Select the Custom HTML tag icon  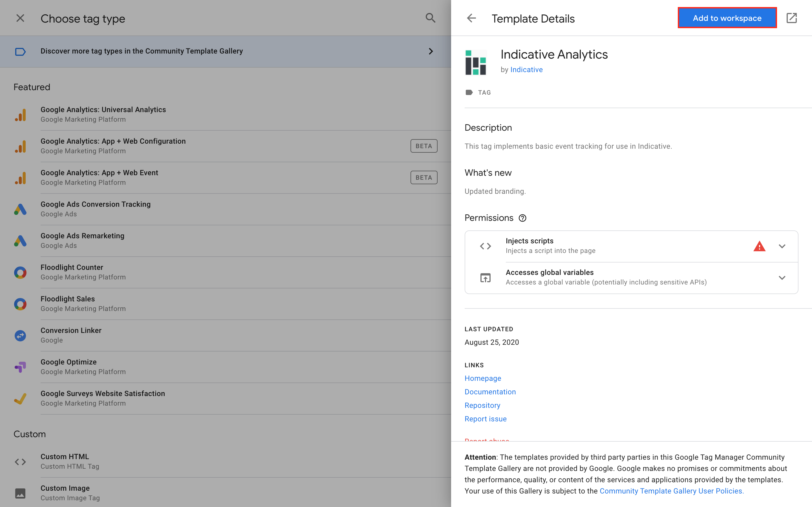pos(20,461)
